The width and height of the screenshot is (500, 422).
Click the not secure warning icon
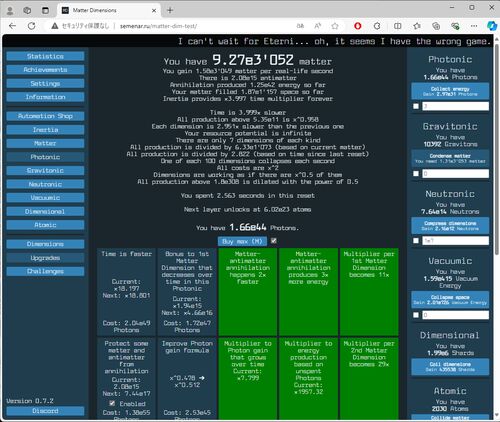[x=55, y=26]
